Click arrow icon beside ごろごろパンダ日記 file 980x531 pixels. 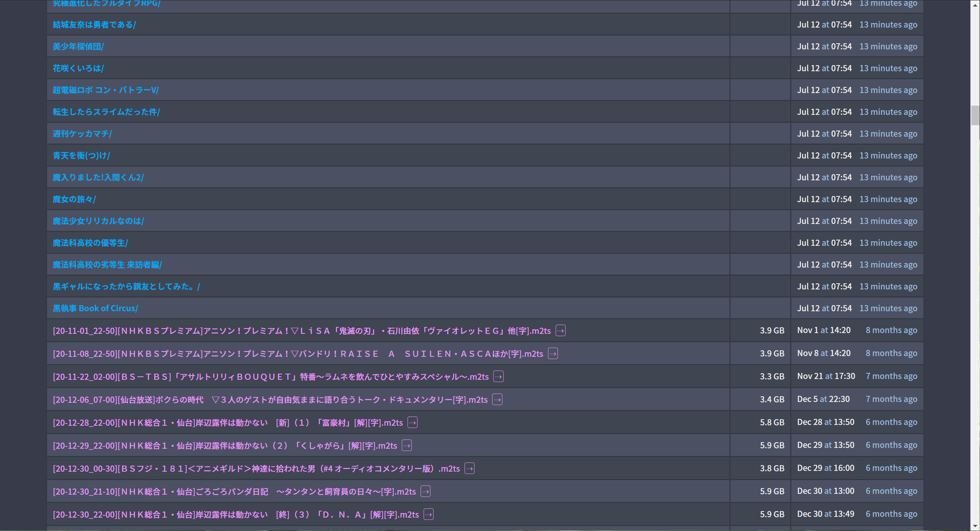point(425,491)
